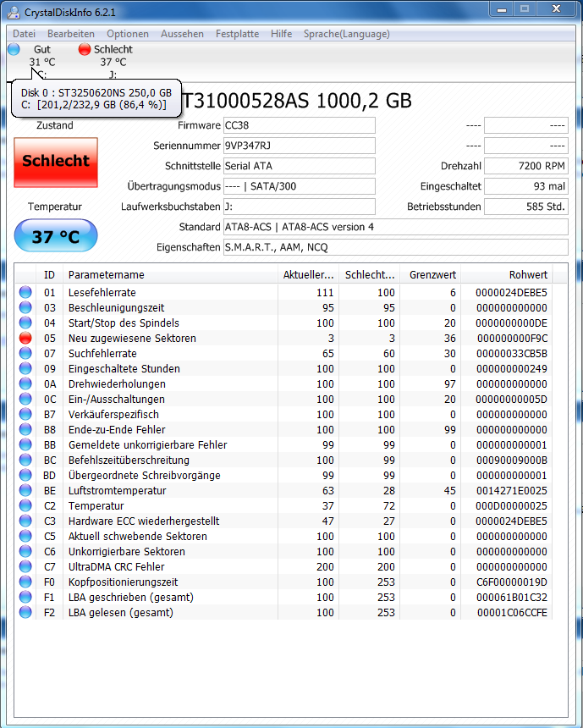The height and width of the screenshot is (728, 583).
Task: Open the Bearbeiten menu
Action: pos(71,34)
